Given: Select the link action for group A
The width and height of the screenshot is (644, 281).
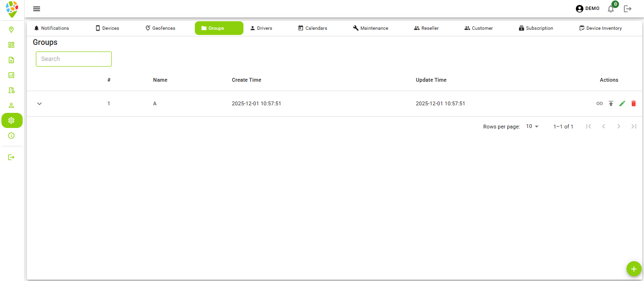Looking at the screenshot, I should tap(599, 103).
